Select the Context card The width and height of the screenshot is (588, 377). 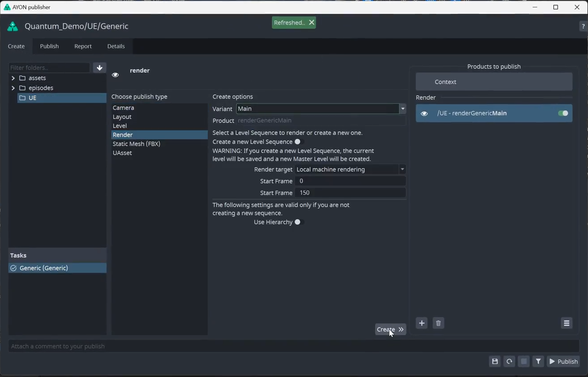(x=494, y=82)
